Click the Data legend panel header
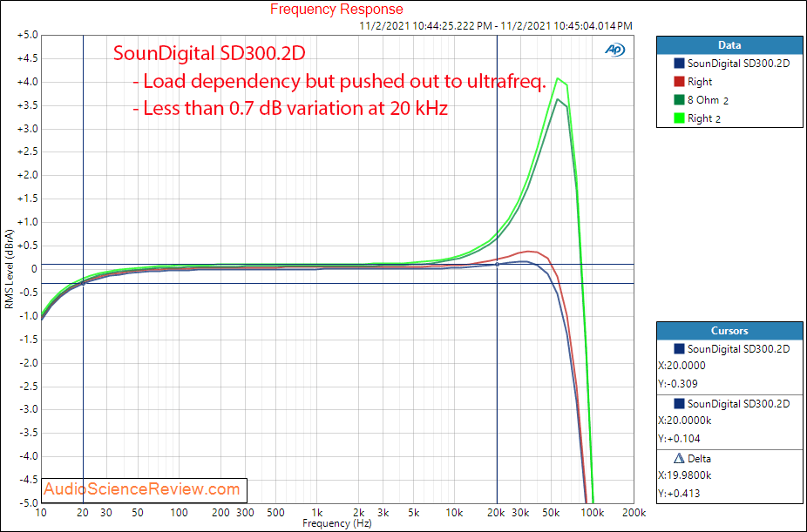This screenshot has width=807, height=532. [x=729, y=45]
